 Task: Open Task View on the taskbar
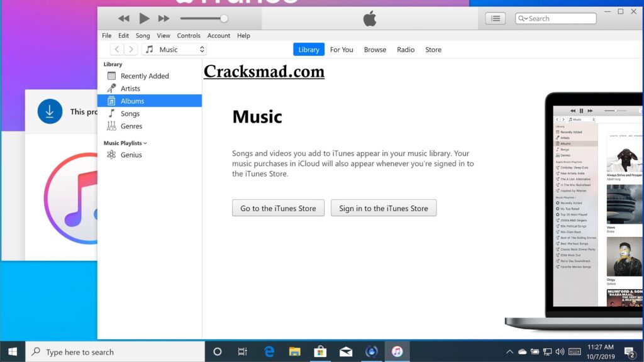[x=242, y=352]
